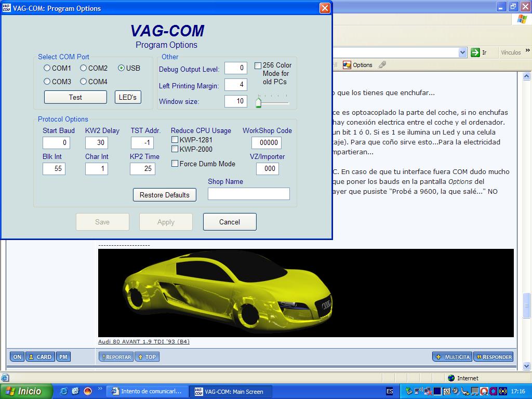Select the COM3 port radio button
The height and width of the screenshot is (399, 532).
(47, 82)
